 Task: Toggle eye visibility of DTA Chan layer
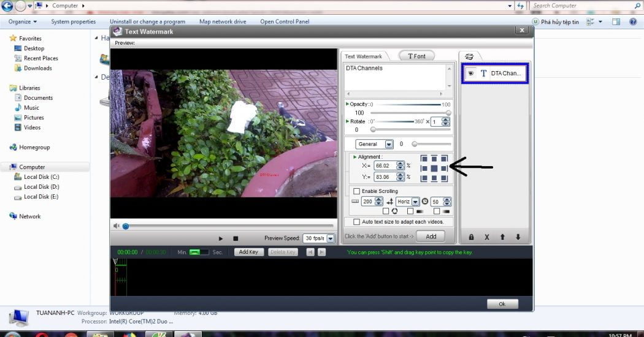(470, 74)
